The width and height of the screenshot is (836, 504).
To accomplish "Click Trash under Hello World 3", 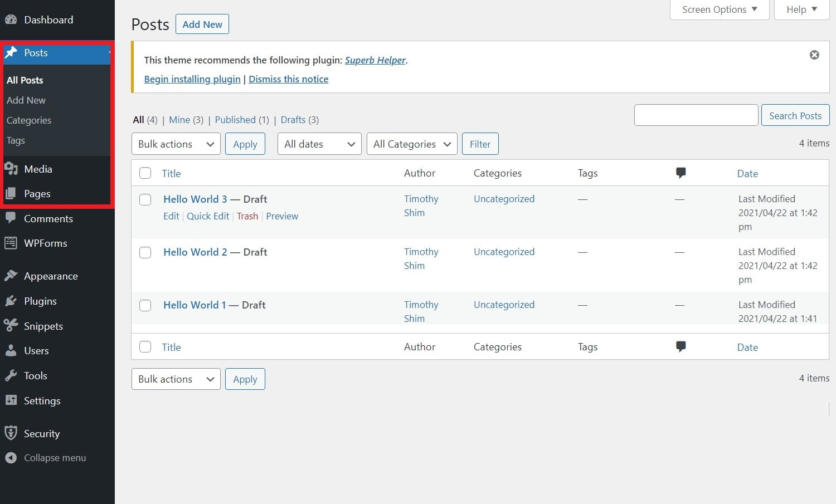I will coord(247,216).
